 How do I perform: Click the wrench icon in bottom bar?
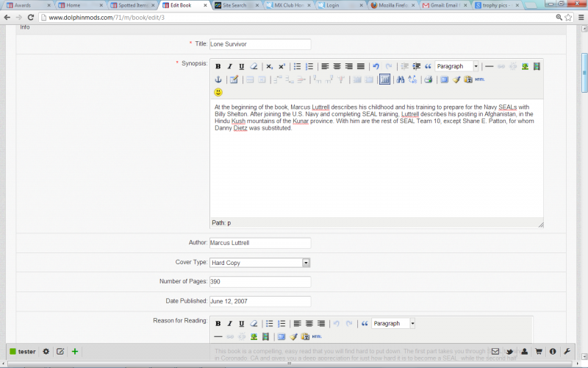567,352
